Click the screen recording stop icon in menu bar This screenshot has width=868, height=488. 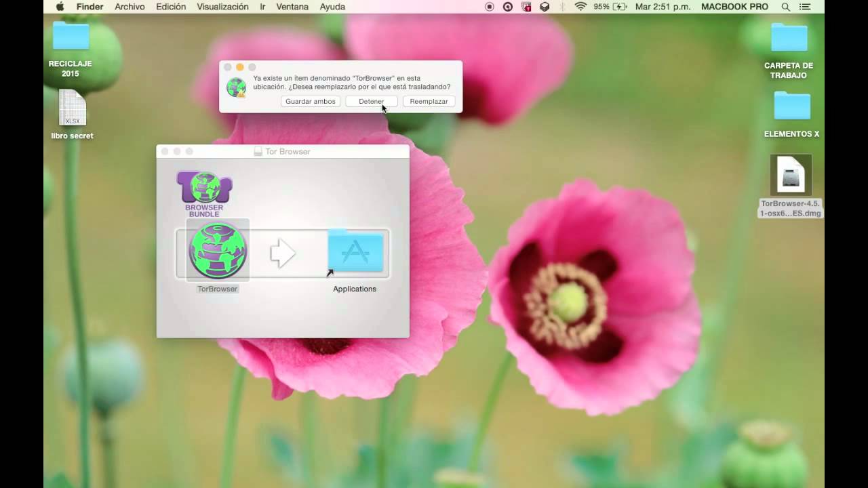490,7
